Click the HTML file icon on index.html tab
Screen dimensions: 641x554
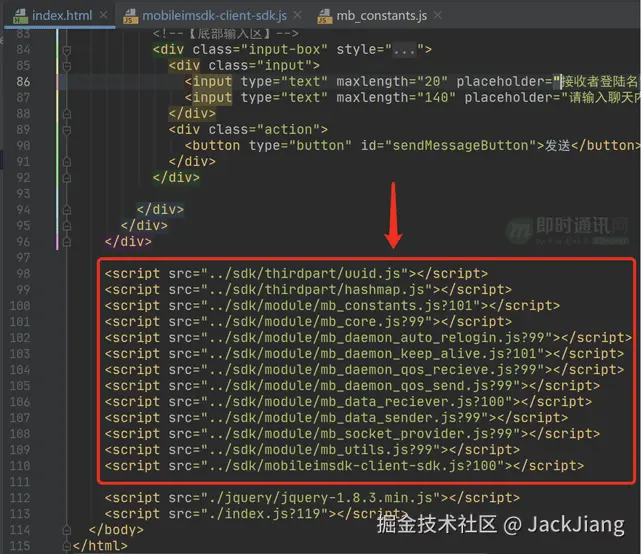[20, 16]
